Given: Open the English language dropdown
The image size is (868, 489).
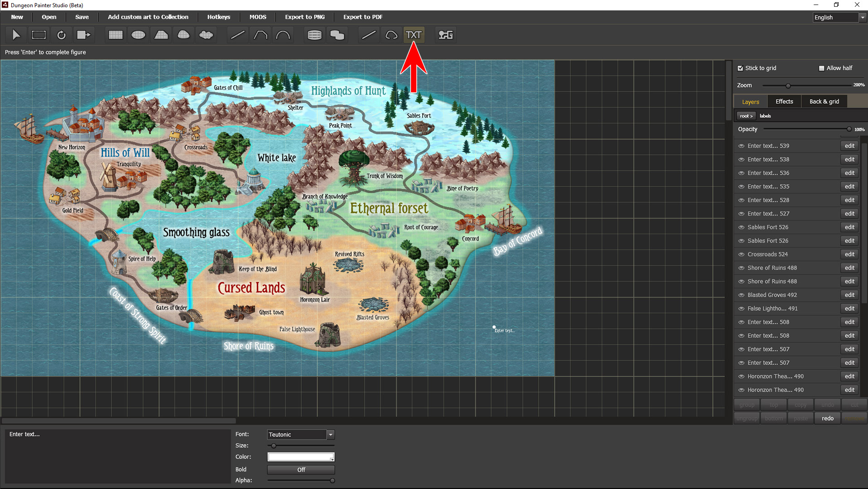Looking at the screenshot, I should click(862, 17).
